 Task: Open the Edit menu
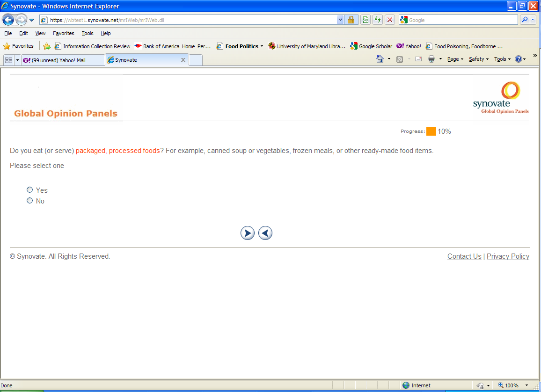(x=23, y=33)
